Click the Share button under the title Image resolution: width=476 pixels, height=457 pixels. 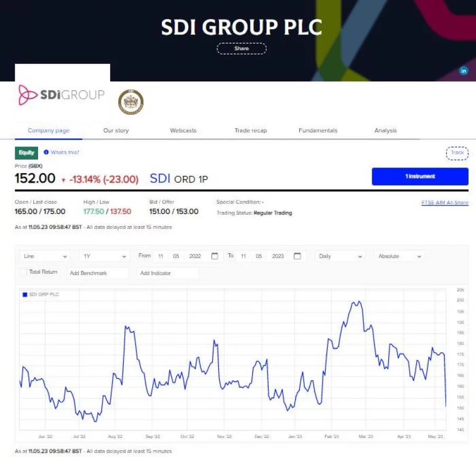[x=242, y=49]
